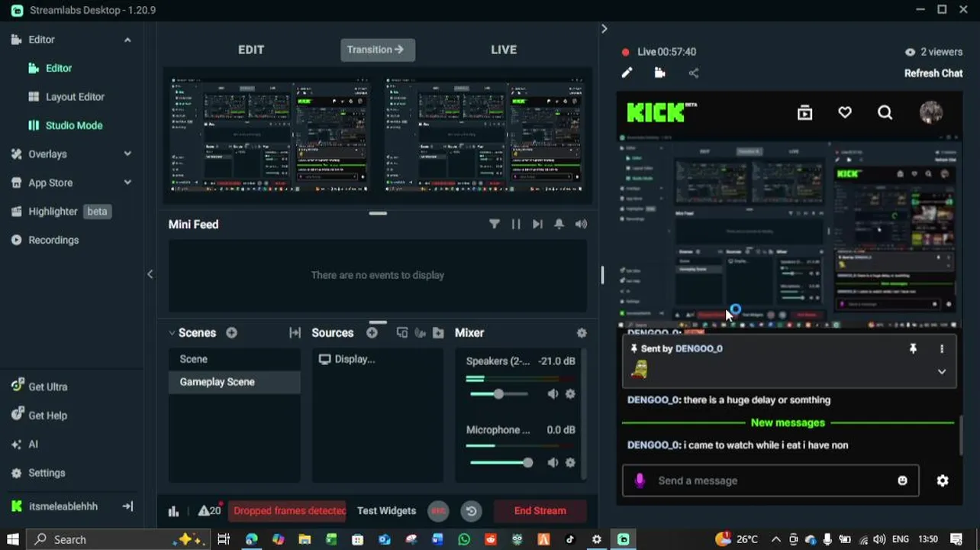The width and height of the screenshot is (980, 550).
Task: Click Test Widgets
Action: point(387,511)
